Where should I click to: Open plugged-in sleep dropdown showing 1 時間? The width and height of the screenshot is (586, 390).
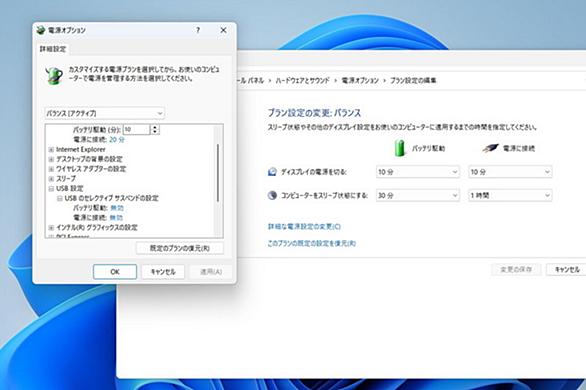click(x=510, y=195)
